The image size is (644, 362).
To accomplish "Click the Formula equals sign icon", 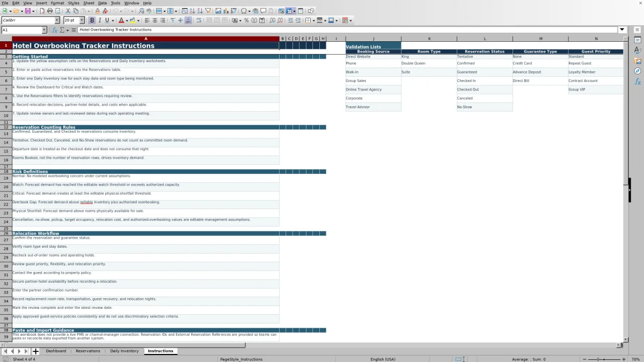I will (x=74, y=30).
